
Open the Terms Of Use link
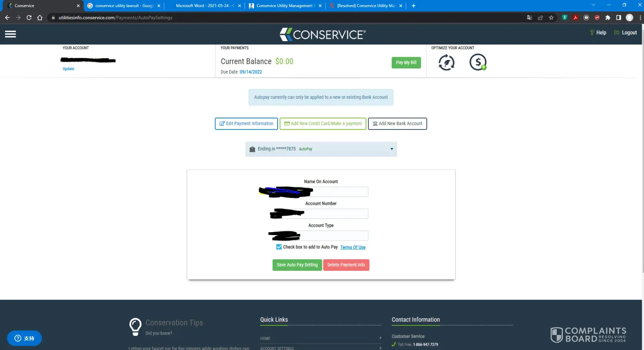[x=353, y=247]
